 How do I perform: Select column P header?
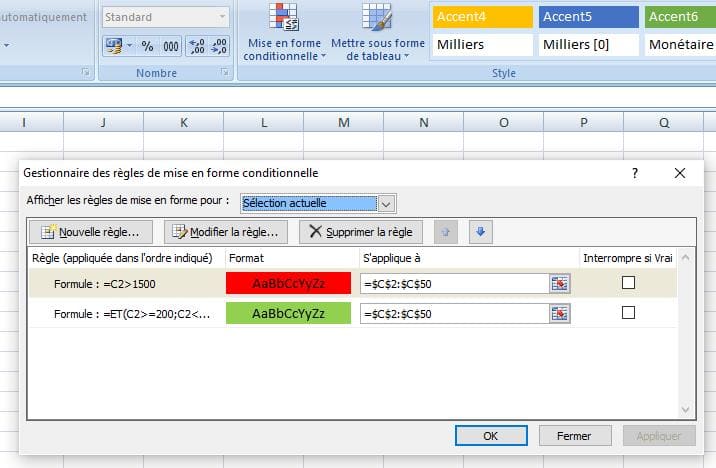pyautogui.click(x=583, y=122)
